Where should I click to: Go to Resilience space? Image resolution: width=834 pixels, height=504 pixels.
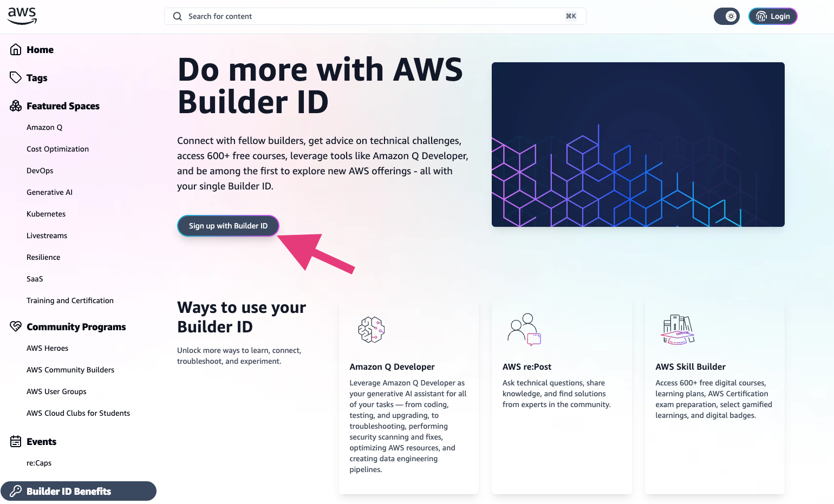click(43, 257)
